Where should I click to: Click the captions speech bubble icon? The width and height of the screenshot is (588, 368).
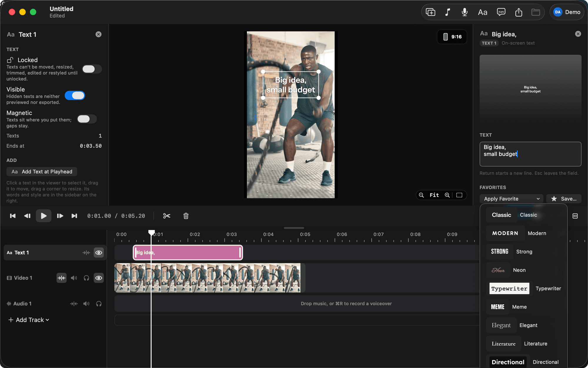501,12
